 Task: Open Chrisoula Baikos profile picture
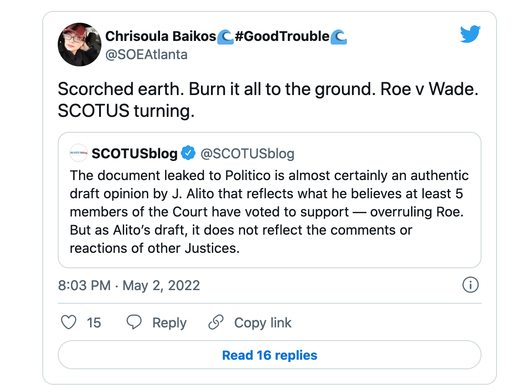[80, 45]
